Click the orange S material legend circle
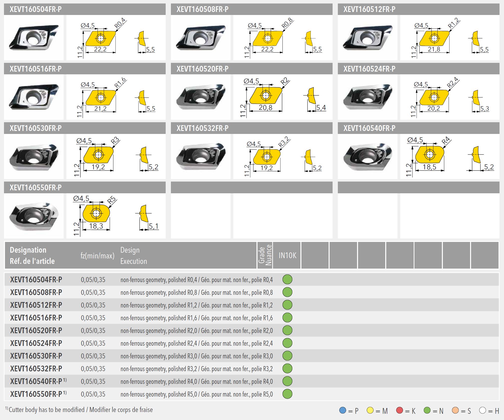The image size is (504, 420). [x=455, y=410]
